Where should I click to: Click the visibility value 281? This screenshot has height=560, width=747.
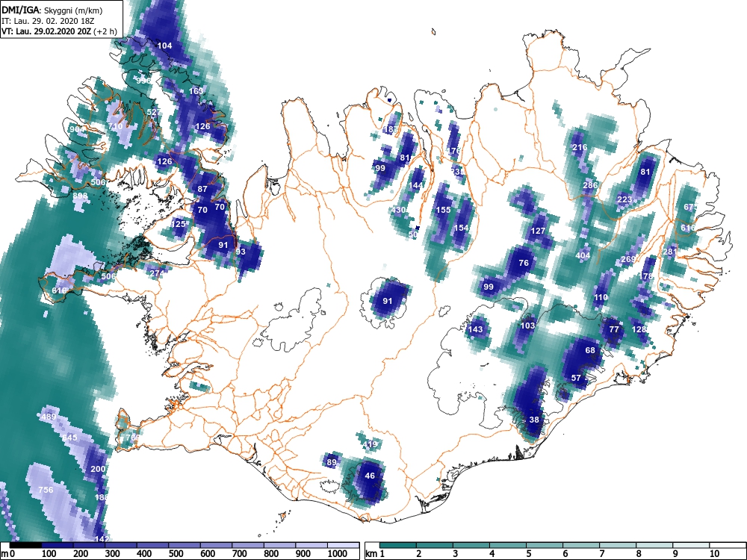click(670, 252)
